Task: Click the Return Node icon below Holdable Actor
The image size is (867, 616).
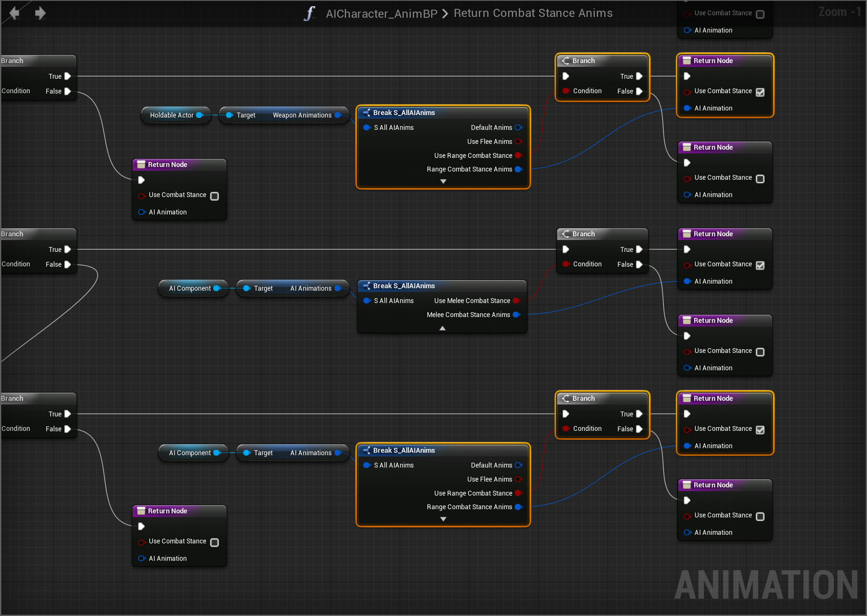Action: (141, 165)
